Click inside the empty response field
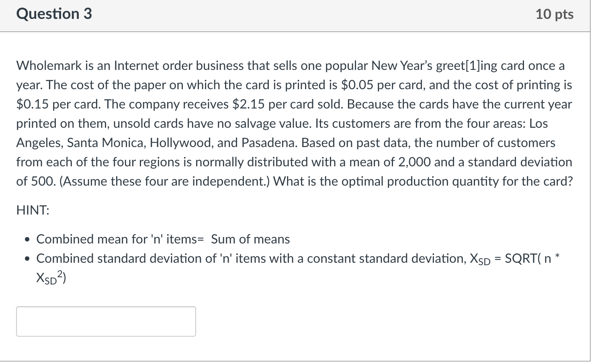This screenshot has height=364, width=606. (x=105, y=321)
